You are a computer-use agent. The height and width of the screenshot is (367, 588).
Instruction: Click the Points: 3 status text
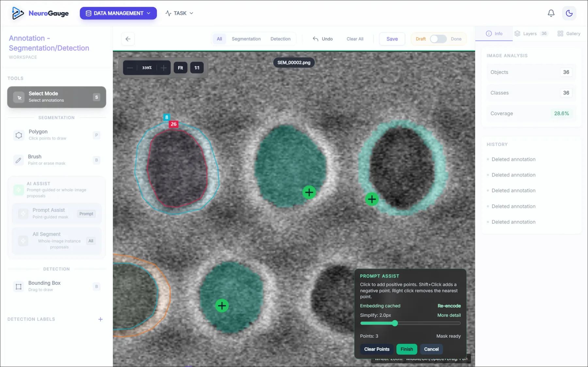[x=369, y=336]
